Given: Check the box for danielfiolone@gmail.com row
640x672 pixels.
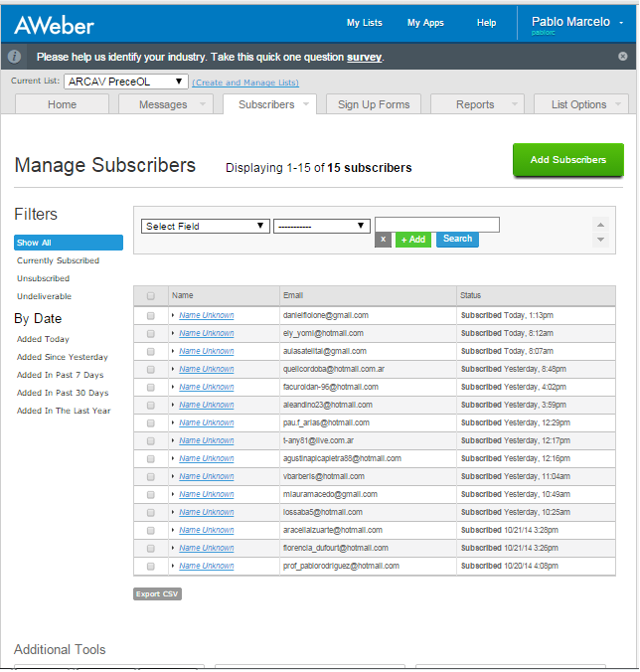Looking at the screenshot, I should click(x=150, y=316).
